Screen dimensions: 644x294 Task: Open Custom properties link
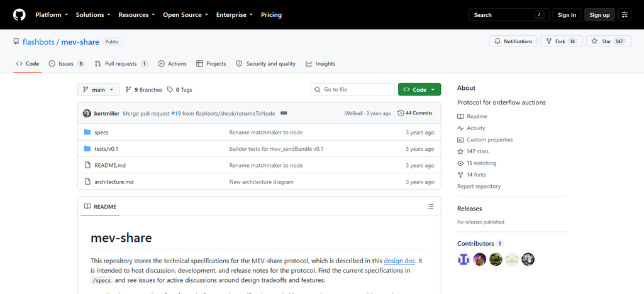(485, 140)
